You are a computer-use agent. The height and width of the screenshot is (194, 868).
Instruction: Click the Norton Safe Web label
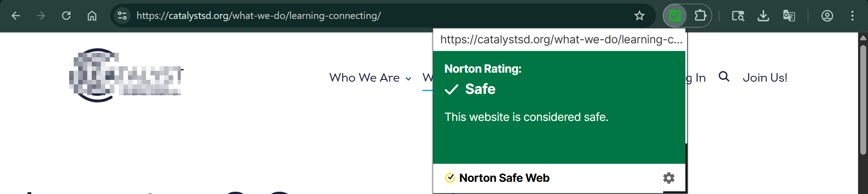point(504,178)
